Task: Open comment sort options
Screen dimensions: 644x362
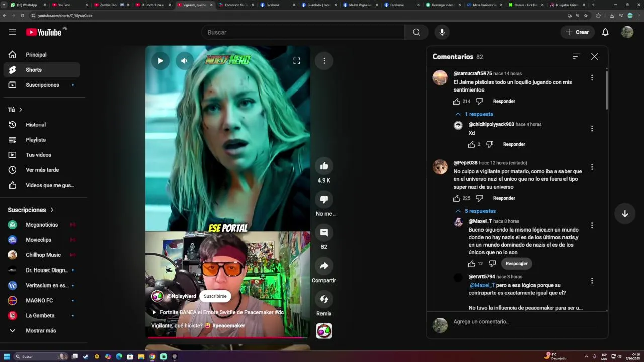Action: [x=576, y=57]
